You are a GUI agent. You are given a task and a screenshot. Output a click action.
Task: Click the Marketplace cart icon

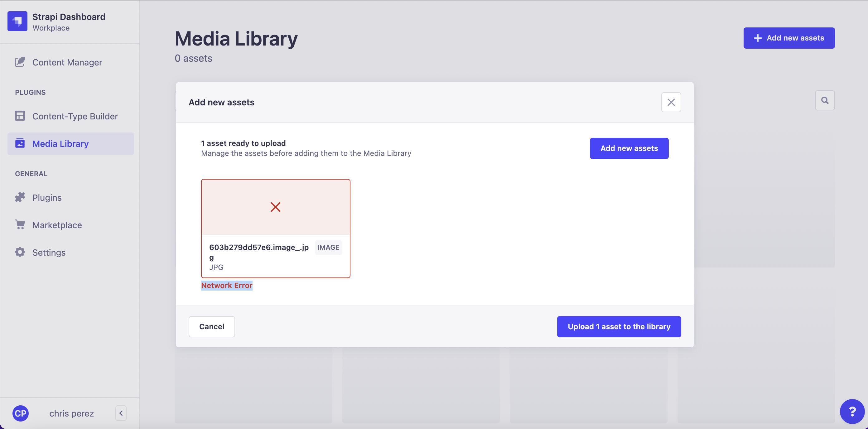(x=20, y=224)
